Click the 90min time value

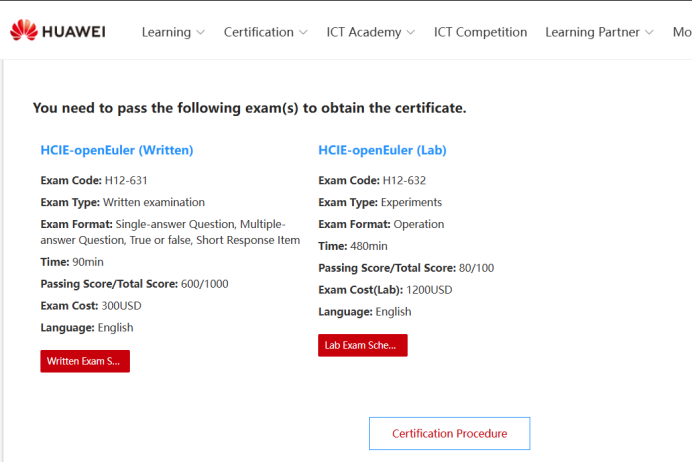88,262
